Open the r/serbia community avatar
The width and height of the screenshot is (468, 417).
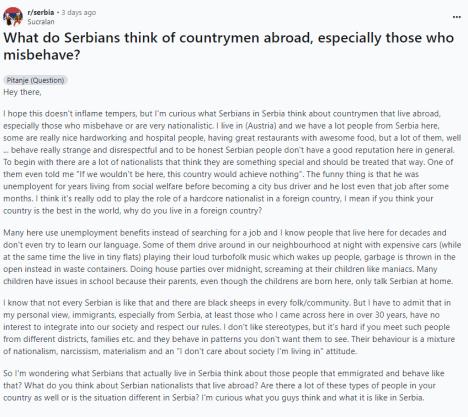pos(13,16)
